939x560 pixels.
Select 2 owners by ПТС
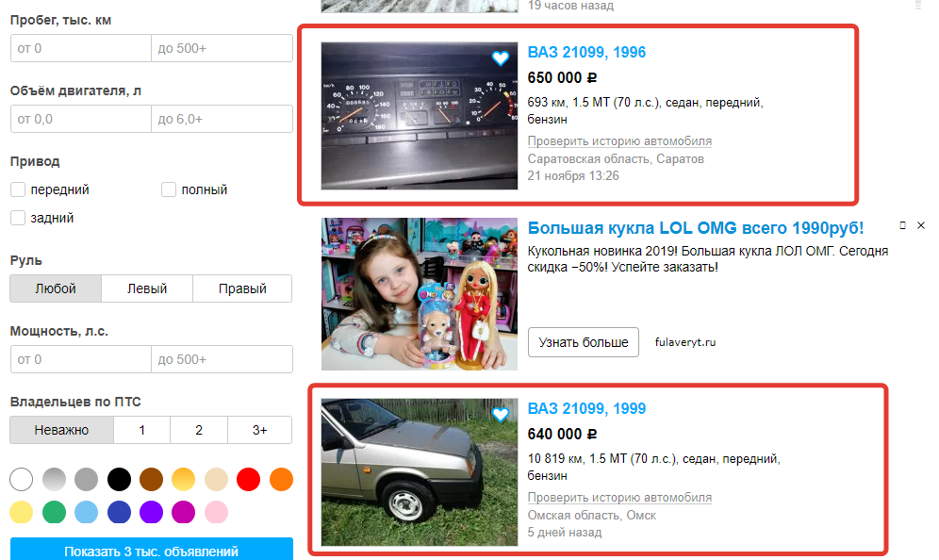199,430
